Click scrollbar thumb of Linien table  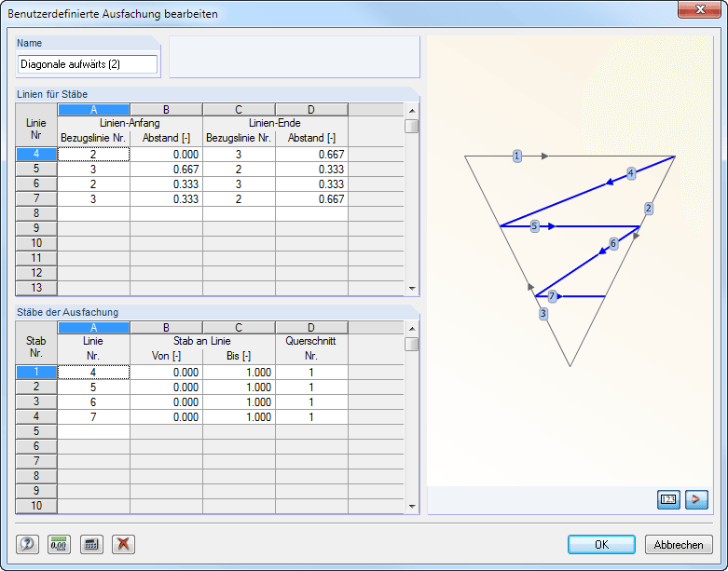point(412,126)
